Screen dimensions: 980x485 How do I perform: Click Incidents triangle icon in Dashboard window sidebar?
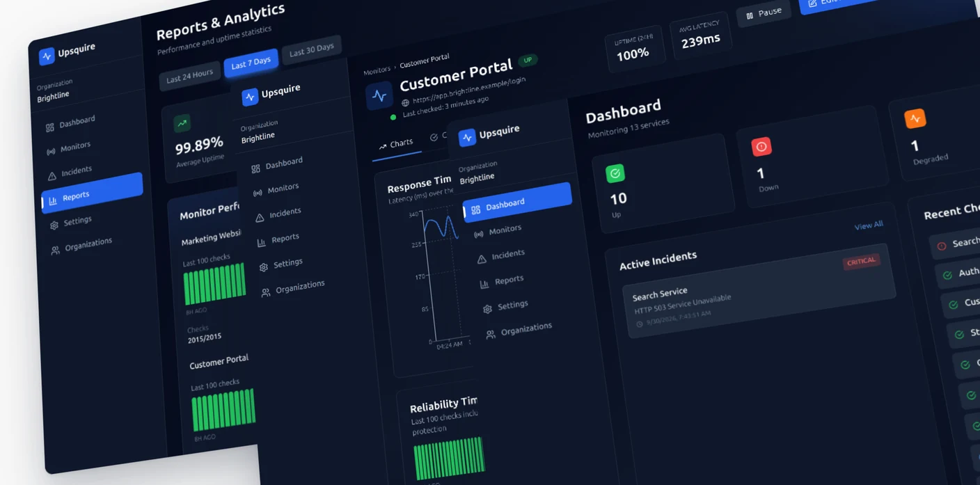click(482, 259)
